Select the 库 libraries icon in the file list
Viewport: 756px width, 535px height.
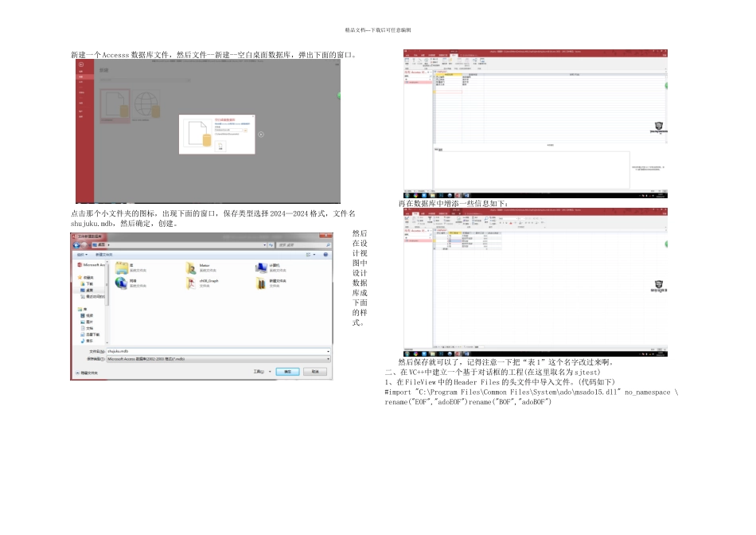pos(122,268)
